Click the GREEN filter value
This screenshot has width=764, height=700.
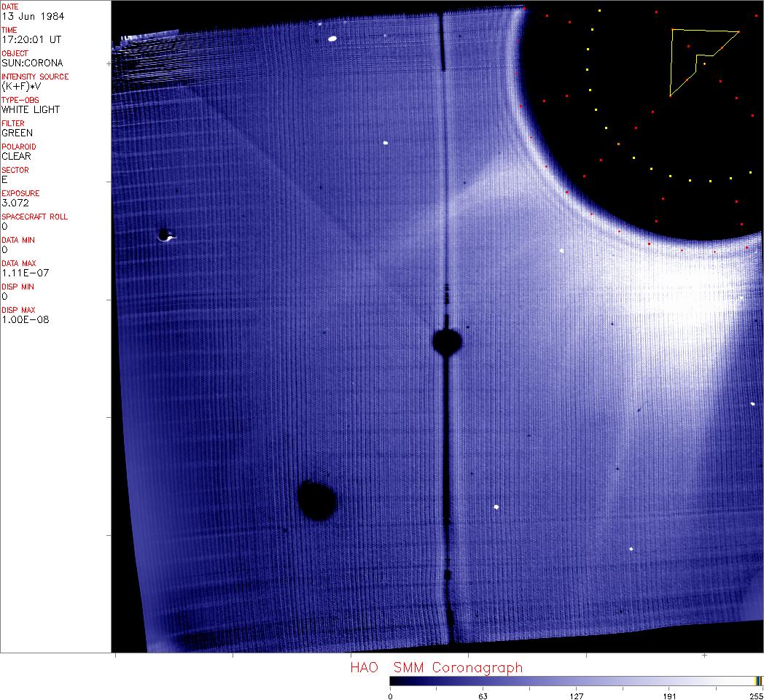17,133
